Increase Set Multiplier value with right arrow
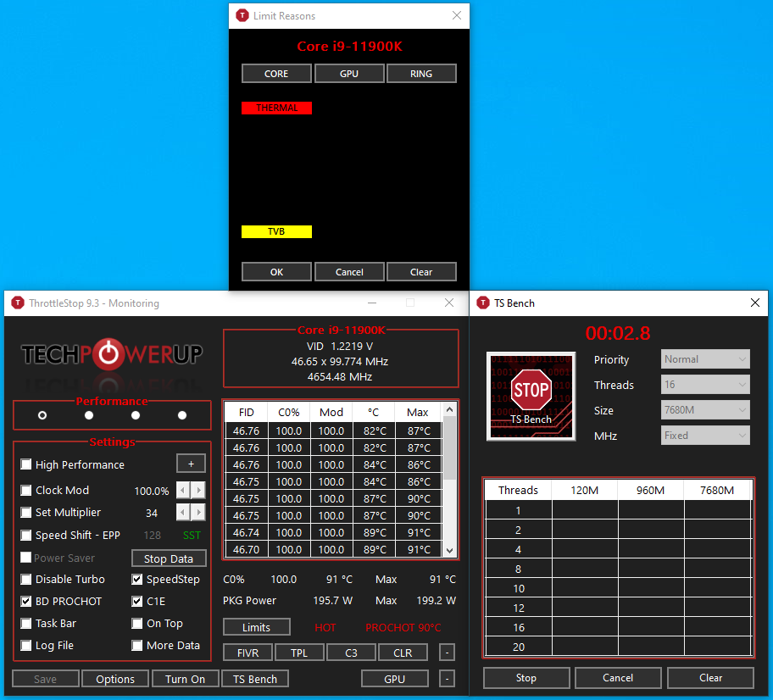 click(198, 512)
